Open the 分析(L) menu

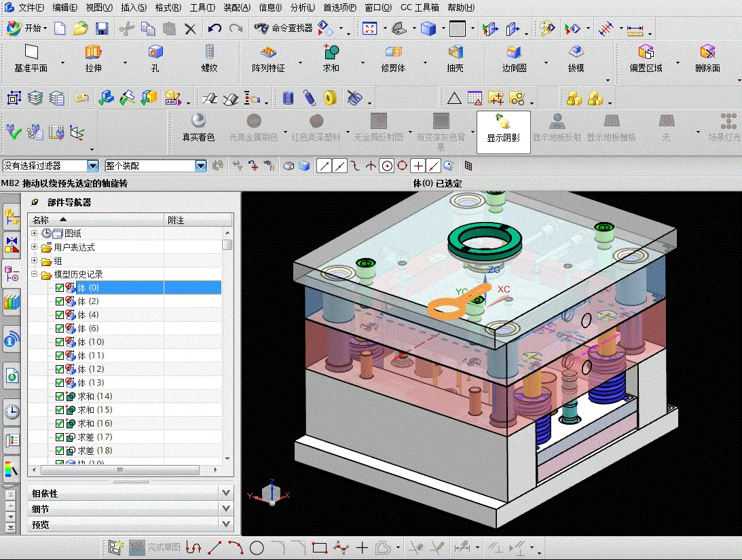tap(302, 7)
